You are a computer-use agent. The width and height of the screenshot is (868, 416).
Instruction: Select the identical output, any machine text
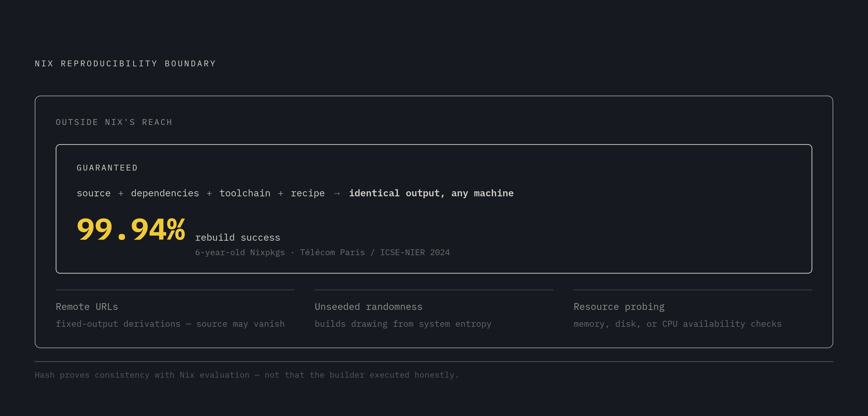(431, 193)
